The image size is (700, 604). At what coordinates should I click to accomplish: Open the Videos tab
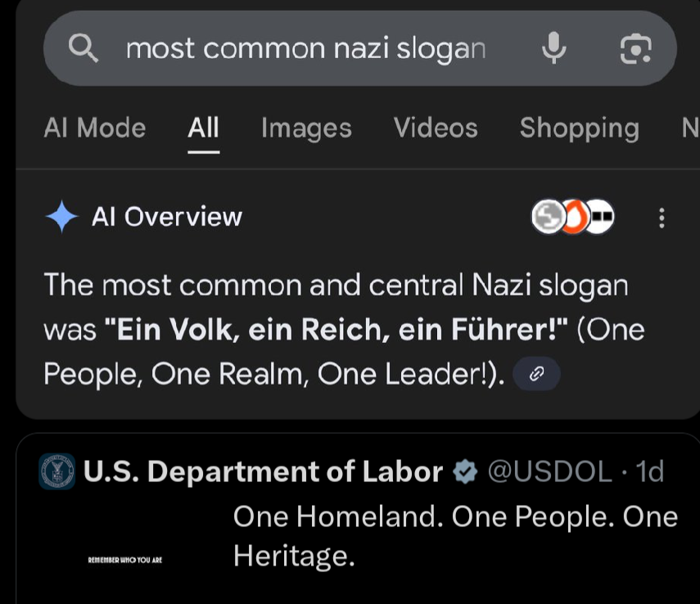click(x=435, y=128)
